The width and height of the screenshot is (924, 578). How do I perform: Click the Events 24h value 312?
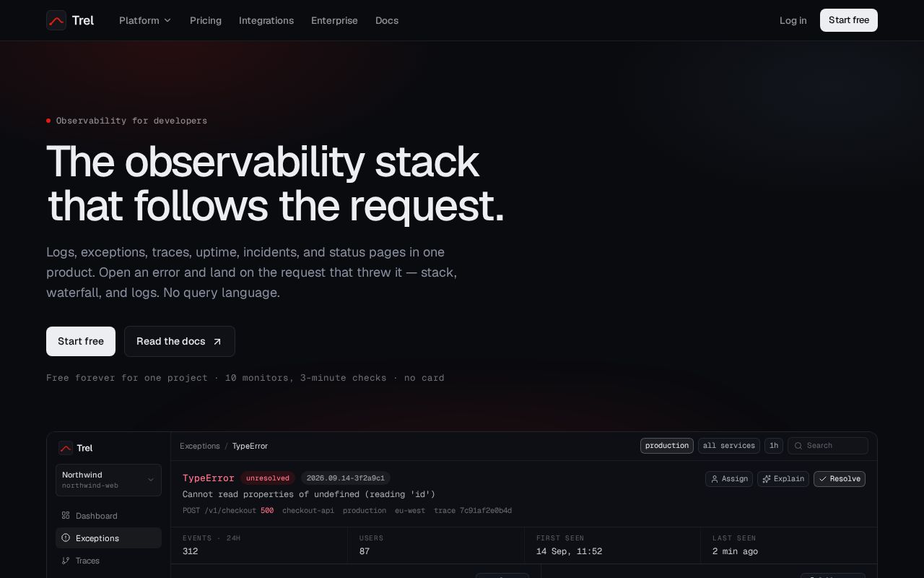pyautogui.click(x=191, y=551)
